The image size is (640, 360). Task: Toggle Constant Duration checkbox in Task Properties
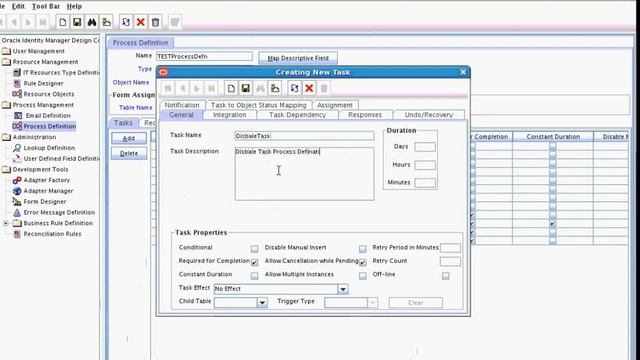coord(254,276)
